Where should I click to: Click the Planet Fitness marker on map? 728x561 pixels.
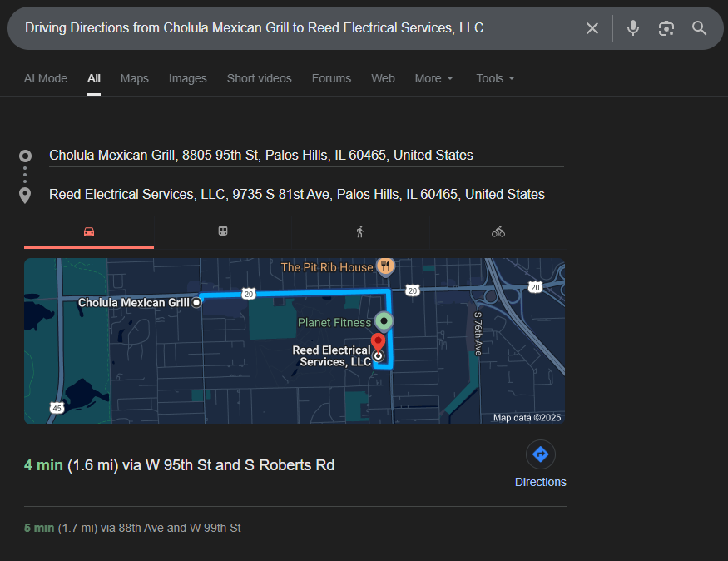click(x=384, y=320)
